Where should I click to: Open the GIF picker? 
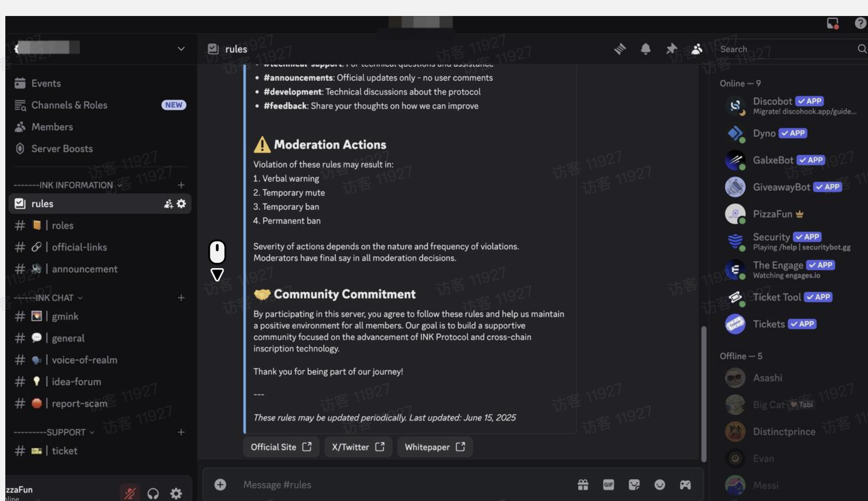coord(609,485)
